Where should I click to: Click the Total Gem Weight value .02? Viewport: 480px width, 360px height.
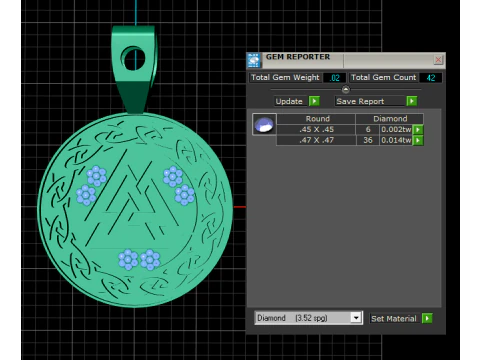pos(334,78)
